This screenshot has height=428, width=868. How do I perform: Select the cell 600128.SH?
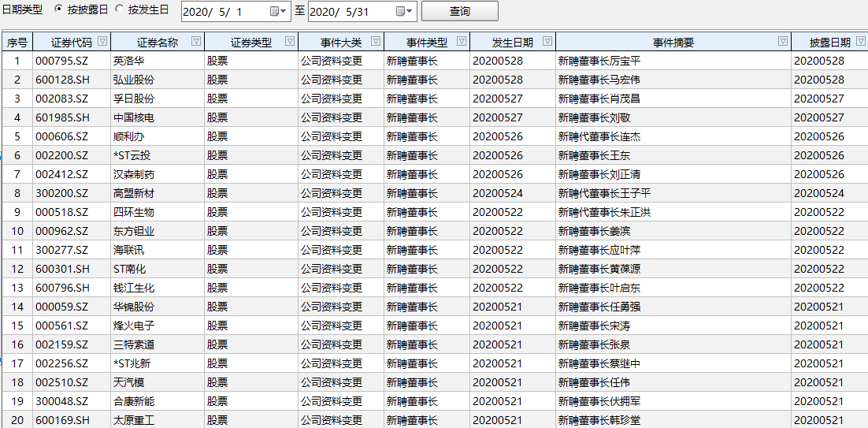tap(72, 80)
